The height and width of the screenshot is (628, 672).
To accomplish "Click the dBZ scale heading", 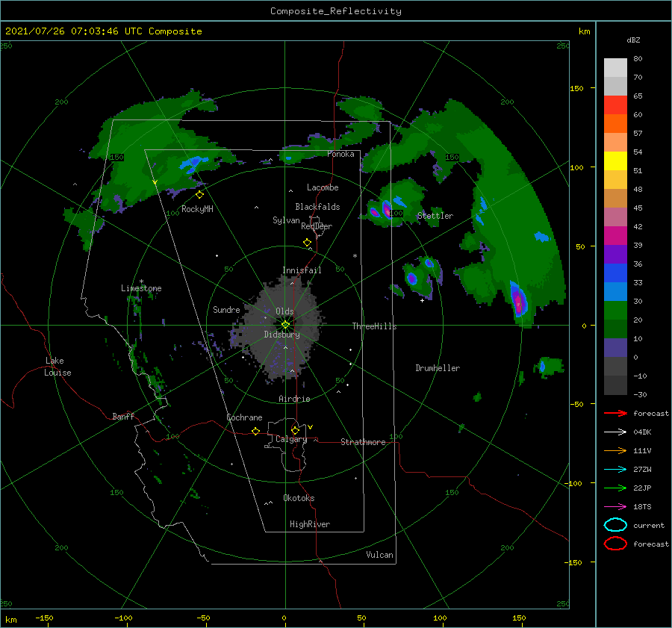I will 633,40.
